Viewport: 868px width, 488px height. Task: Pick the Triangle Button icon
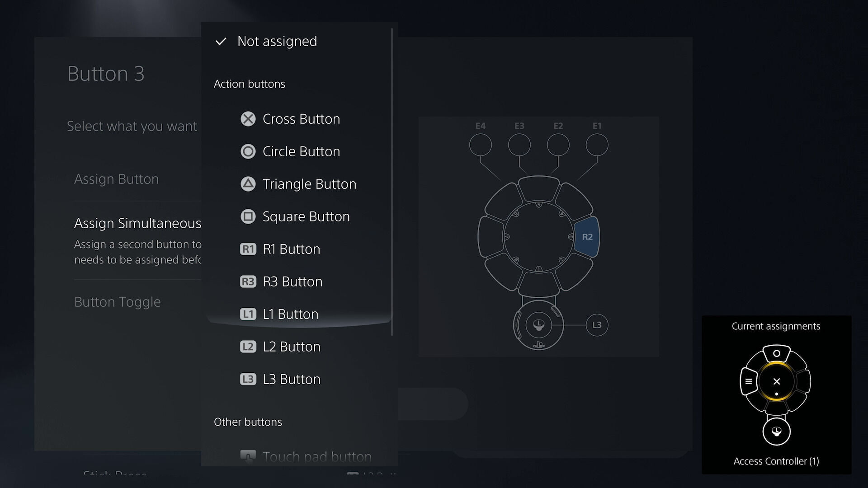[x=248, y=184]
